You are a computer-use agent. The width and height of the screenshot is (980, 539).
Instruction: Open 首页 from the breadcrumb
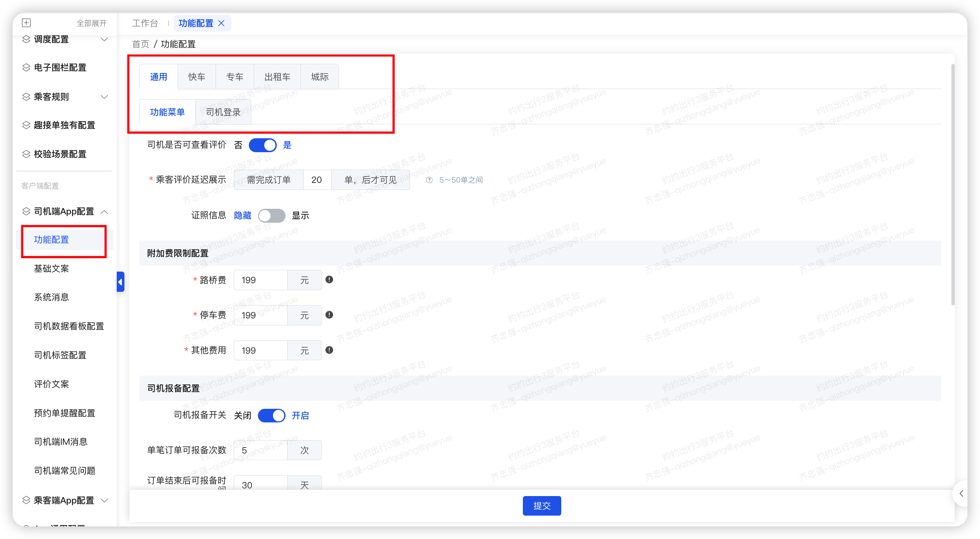tap(140, 44)
